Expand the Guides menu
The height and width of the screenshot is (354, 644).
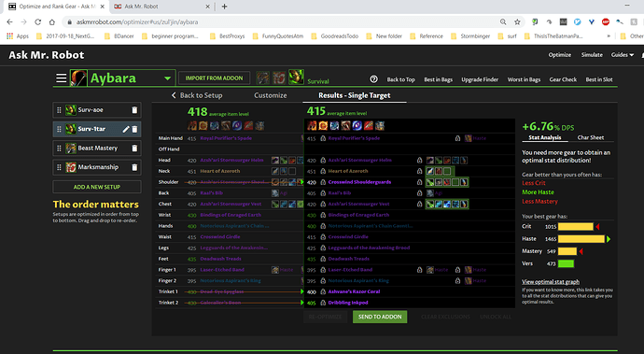[623, 55]
